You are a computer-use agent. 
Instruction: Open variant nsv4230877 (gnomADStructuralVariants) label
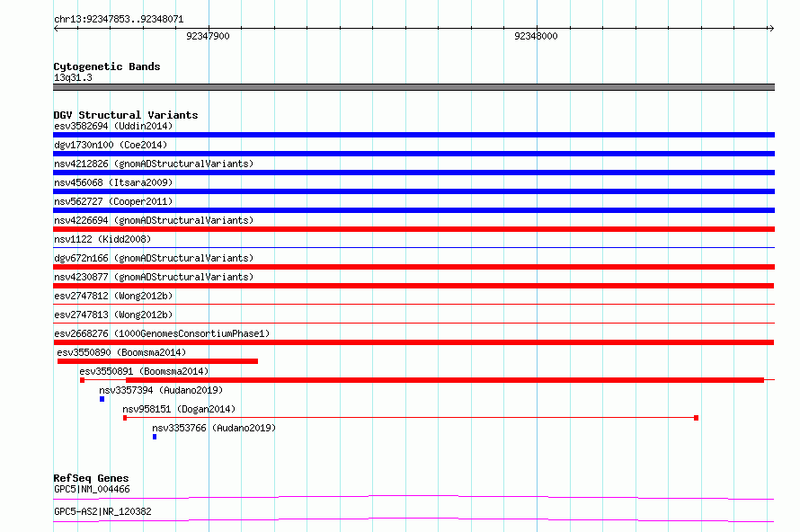[x=154, y=277]
